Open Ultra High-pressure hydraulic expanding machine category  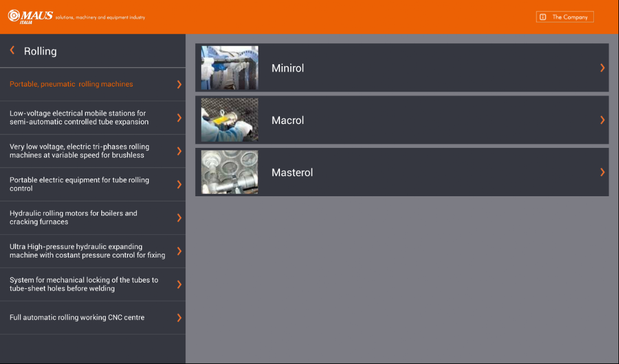pos(93,251)
